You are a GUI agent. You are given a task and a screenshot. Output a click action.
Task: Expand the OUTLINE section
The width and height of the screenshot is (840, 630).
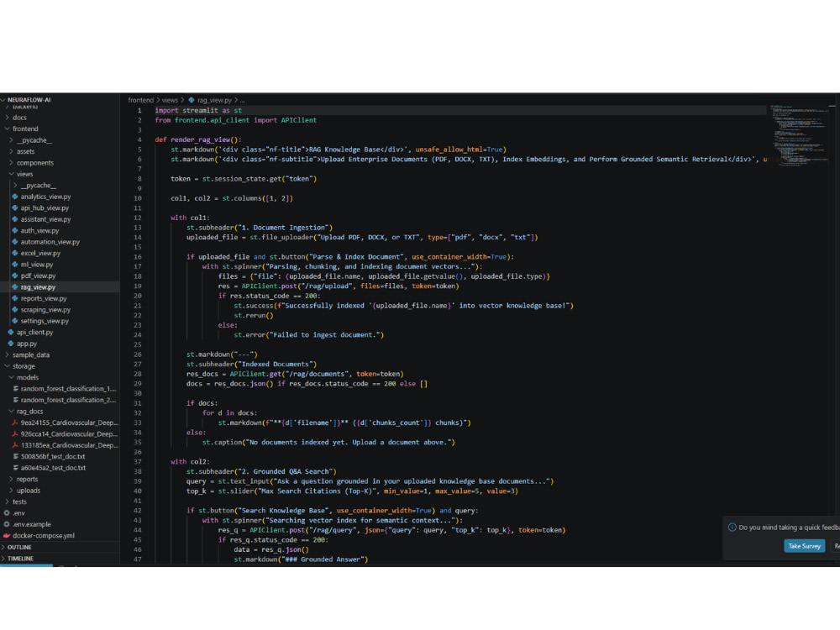click(x=3, y=547)
